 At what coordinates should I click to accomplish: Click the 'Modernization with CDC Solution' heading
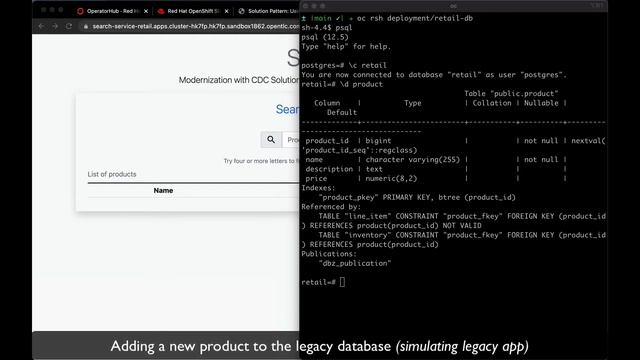tap(239, 80)
